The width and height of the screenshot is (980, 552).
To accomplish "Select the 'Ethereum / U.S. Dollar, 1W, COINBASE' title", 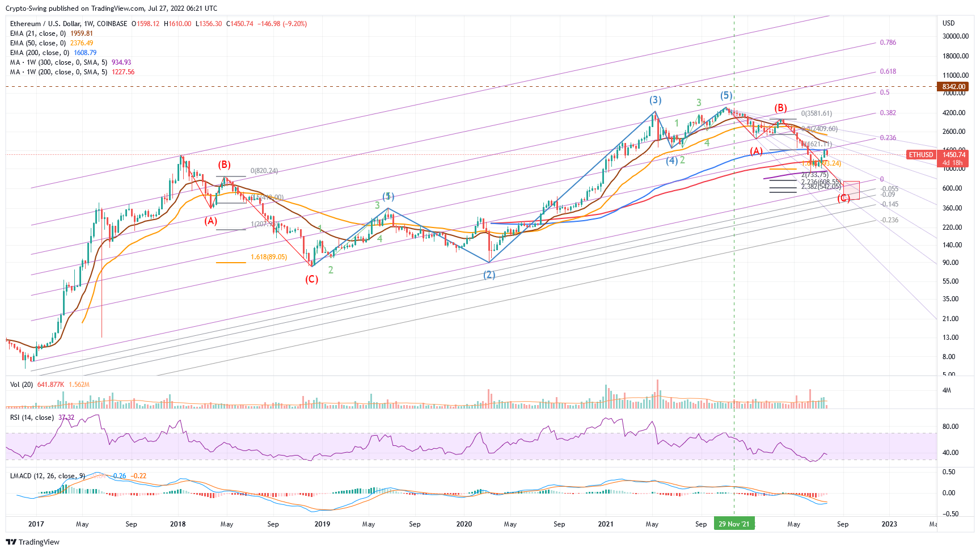I will (x=69, y=24).
